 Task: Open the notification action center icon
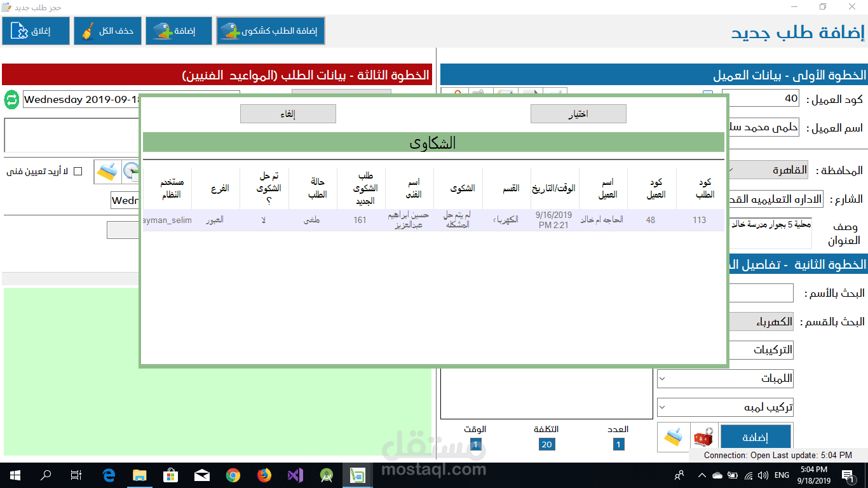tap(848, 475)
